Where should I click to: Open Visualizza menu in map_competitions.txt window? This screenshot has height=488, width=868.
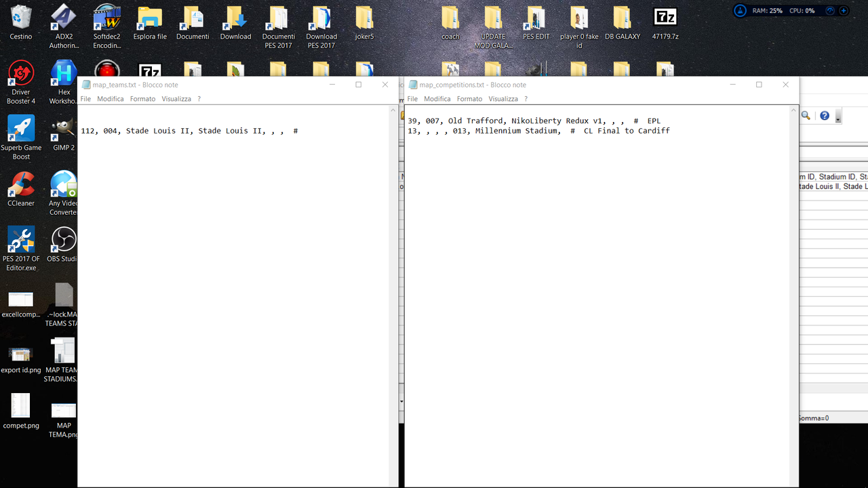pyautogui.click(x=503, y=99)
